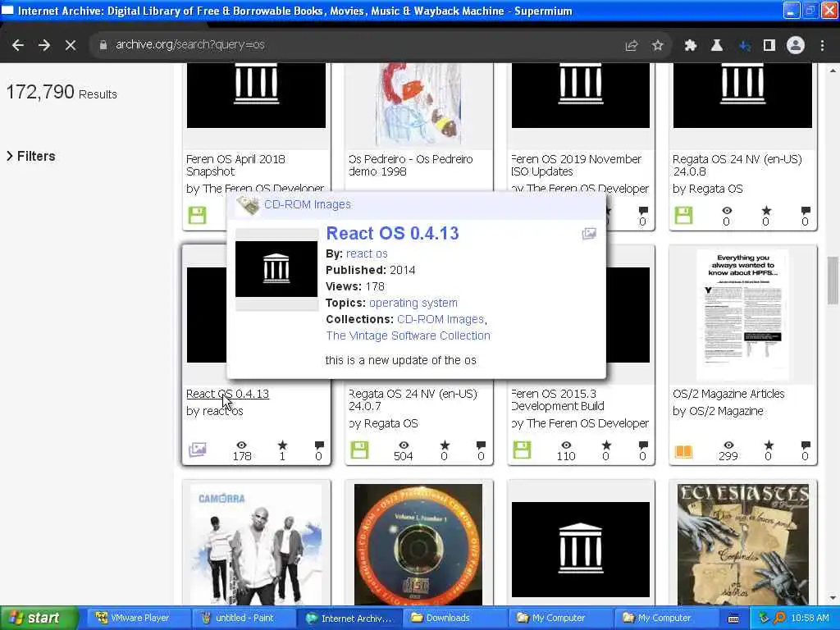Click the views eye on React OS card

click(242, 445)
